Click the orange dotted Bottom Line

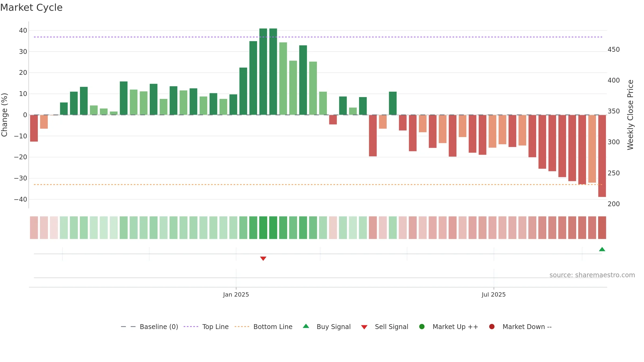click(318, 184)
